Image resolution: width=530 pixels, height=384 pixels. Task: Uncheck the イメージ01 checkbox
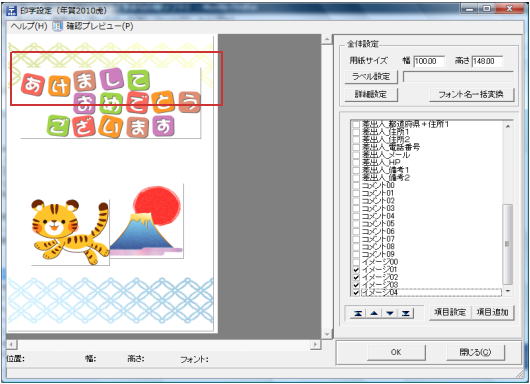pos(356,270)
